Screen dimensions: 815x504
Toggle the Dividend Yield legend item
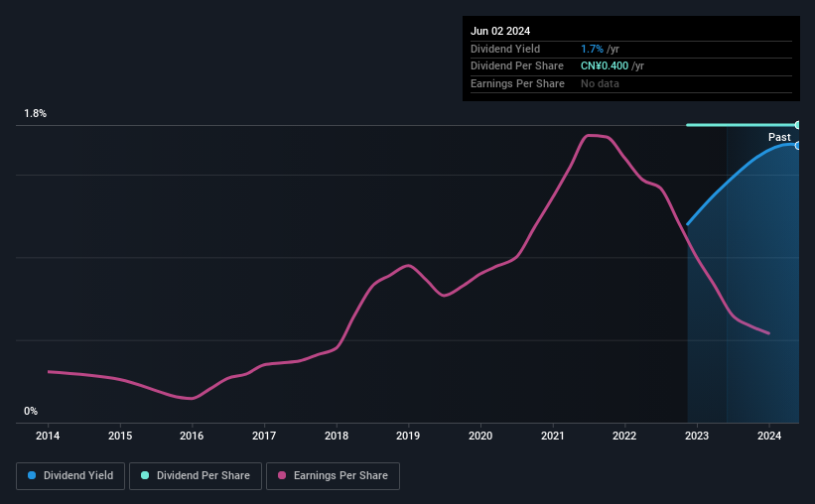tap(70, 476)
